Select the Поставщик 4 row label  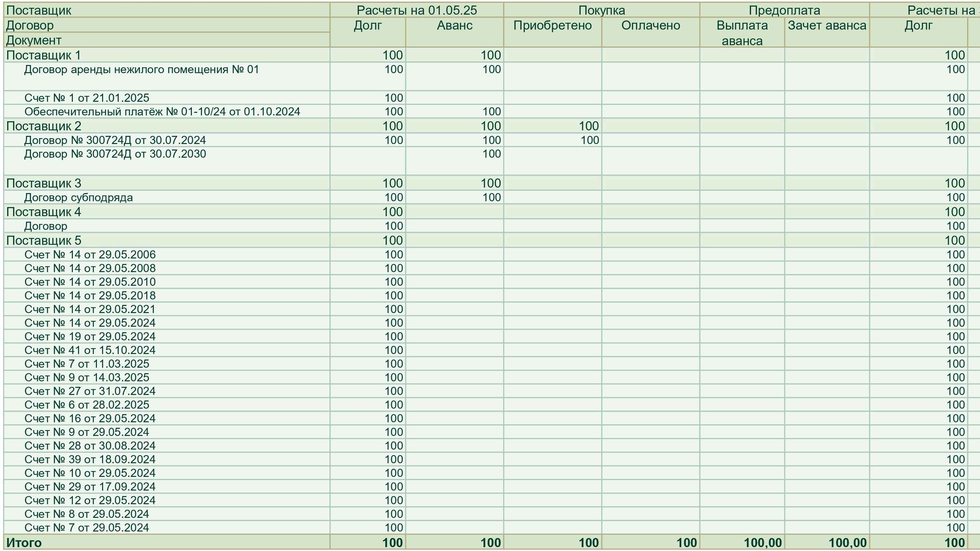43,212
